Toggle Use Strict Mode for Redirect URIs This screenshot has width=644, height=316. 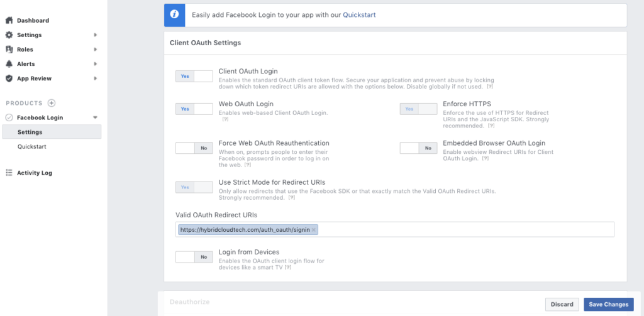coord(194,187)
